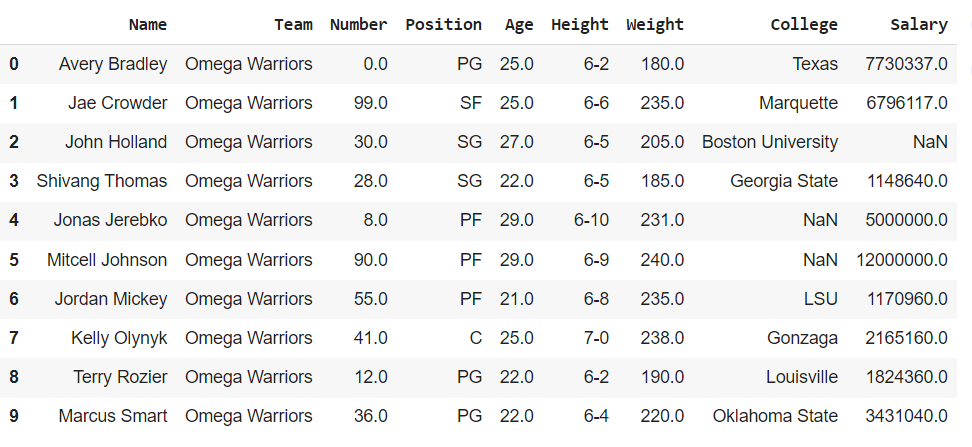972x447 pixels.
Task: Click the Position column header
Action: (x=443, y=24)
